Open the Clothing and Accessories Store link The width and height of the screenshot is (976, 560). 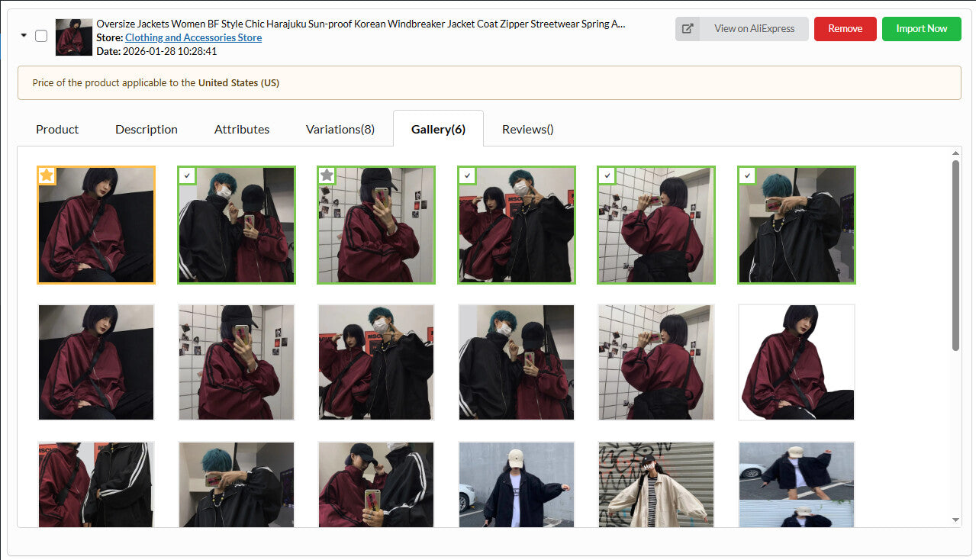(x=193, y=37)
